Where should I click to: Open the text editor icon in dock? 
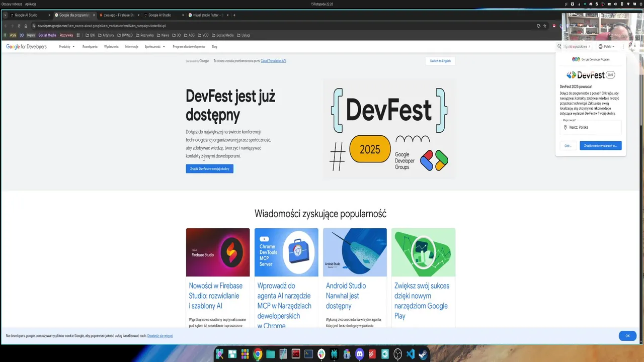[283, 353]
